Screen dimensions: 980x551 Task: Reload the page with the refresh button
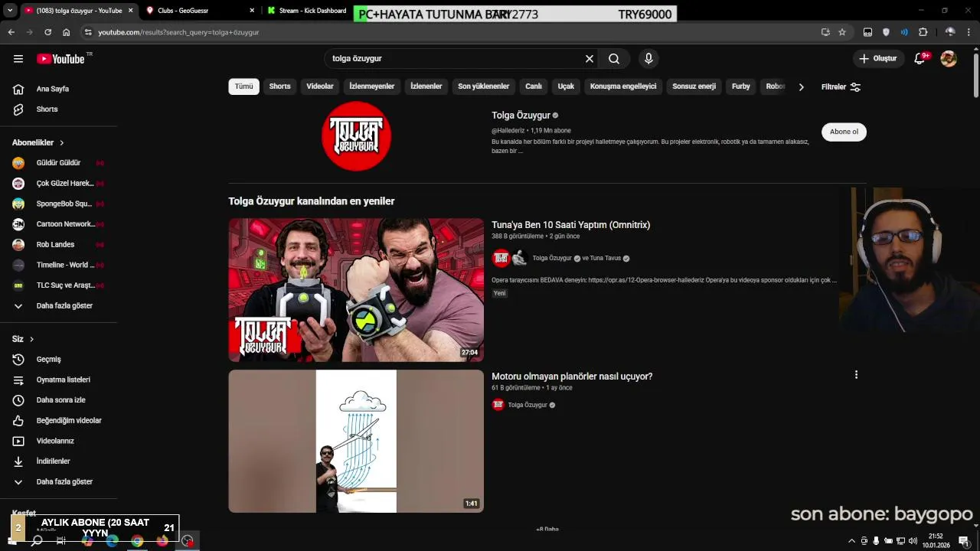[47, 32]
